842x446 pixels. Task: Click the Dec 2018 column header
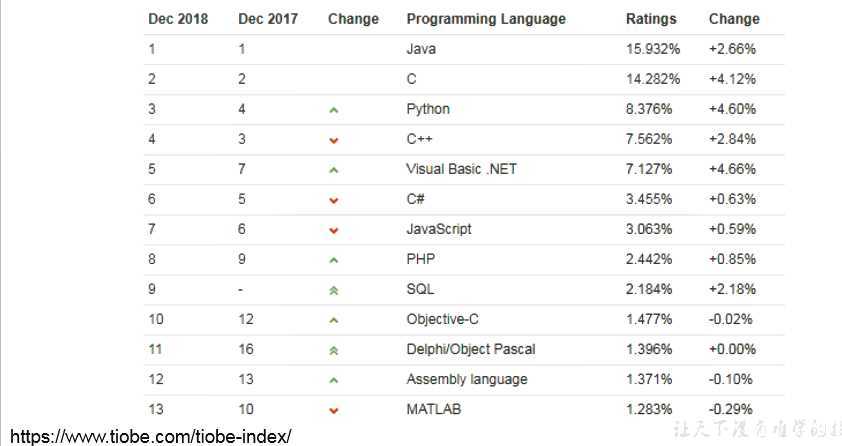pos(178,19)
